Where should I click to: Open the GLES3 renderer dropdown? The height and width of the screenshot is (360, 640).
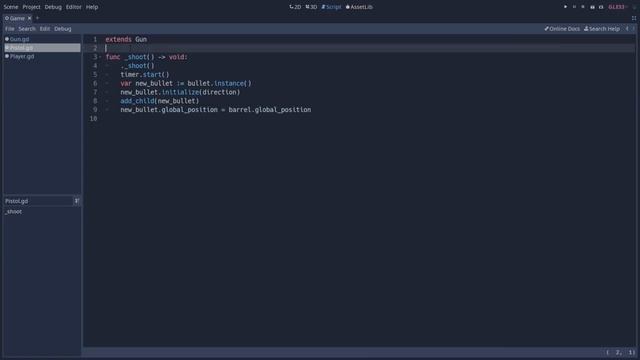[x=618, y=7]
